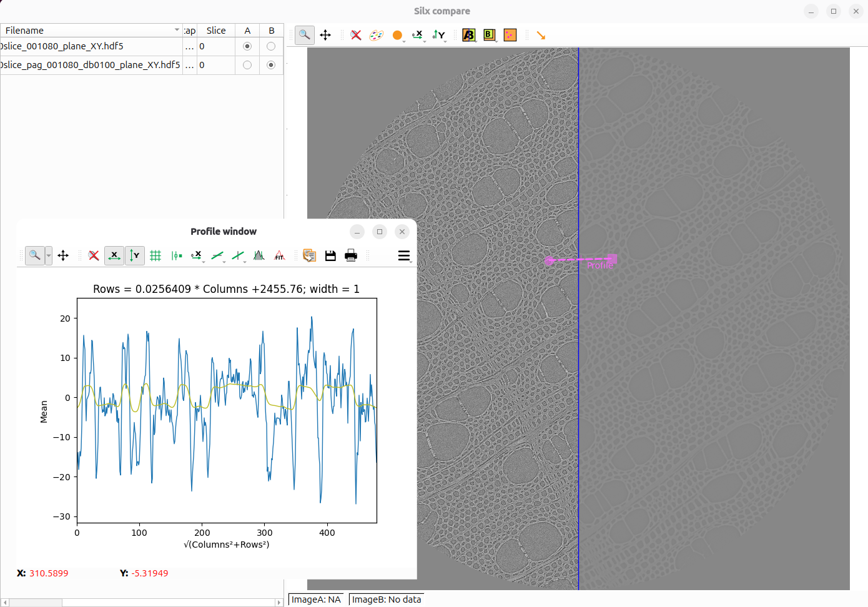Click the A column header

247,30
